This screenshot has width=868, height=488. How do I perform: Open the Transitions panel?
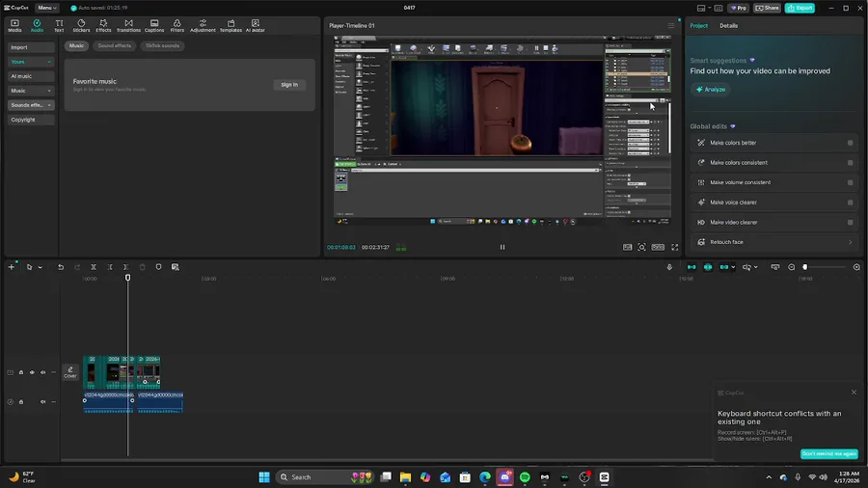point(128,25)
